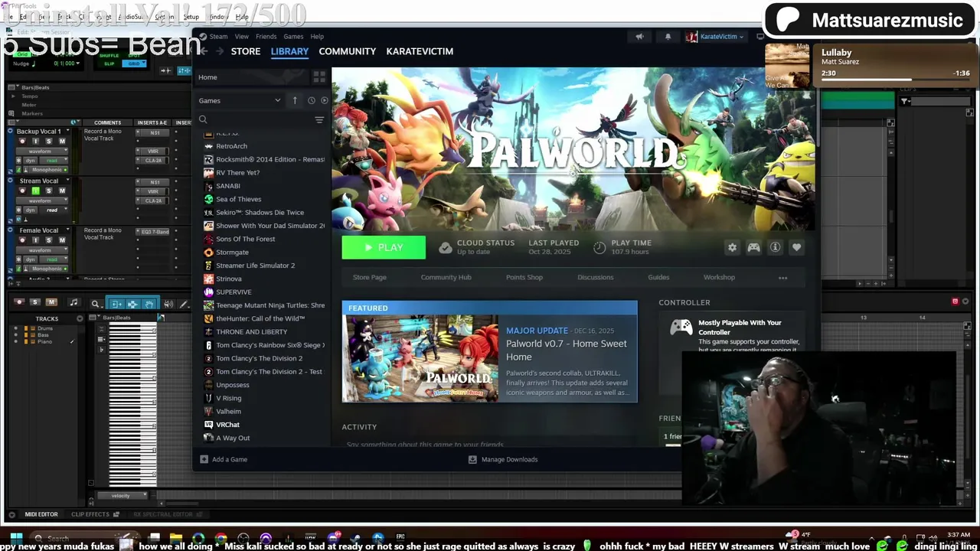Open Female Vocal waveform view dropdown

44,250
